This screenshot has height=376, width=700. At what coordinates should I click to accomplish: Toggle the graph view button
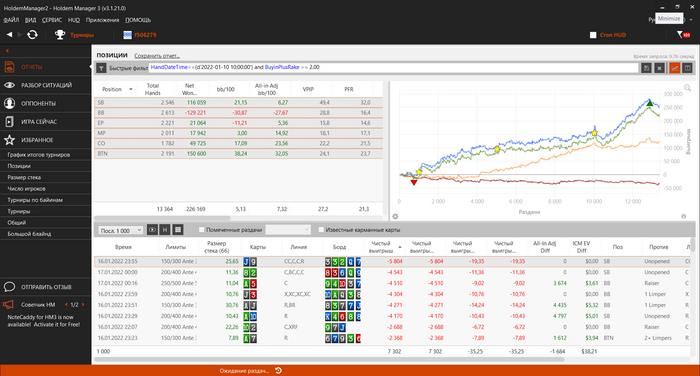click(x=674, y=68)
